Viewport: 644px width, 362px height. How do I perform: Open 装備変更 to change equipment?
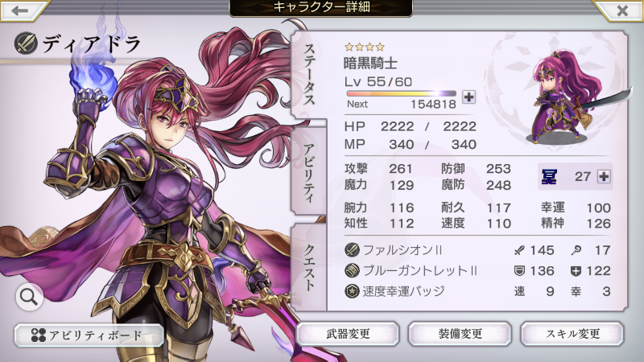(x=460, y=334)
